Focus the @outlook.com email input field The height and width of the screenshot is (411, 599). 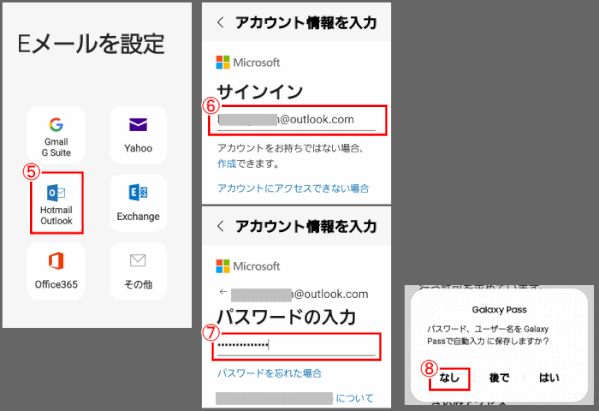297,121
